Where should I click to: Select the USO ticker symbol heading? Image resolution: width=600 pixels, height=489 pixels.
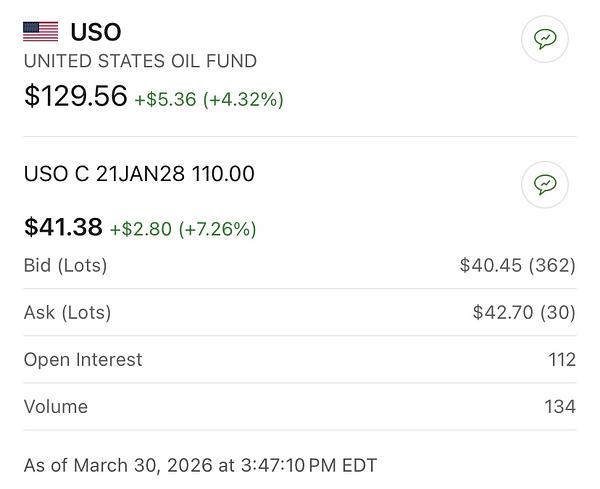[96, 31]
